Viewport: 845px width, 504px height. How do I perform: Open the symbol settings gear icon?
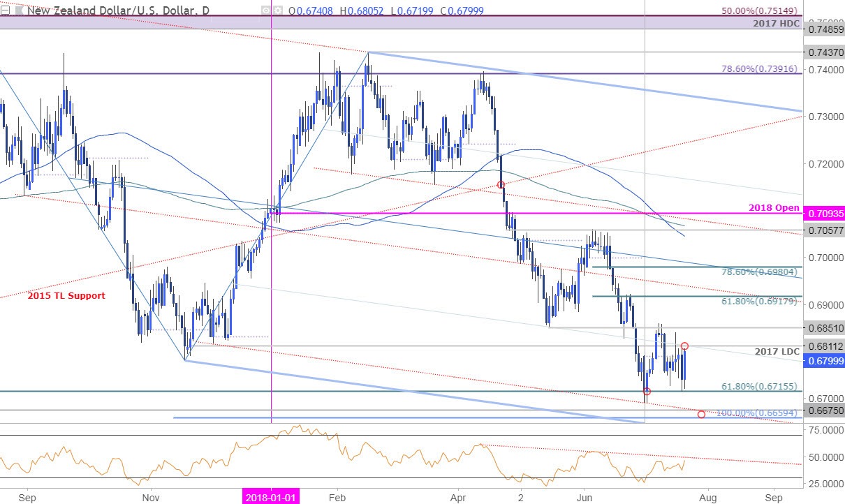click(x=277, y=10)
